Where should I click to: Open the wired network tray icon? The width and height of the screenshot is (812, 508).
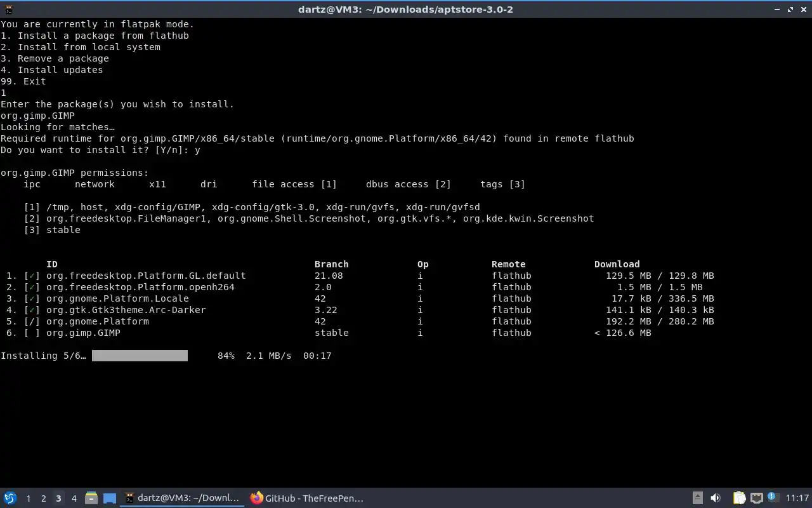[756, 498]
